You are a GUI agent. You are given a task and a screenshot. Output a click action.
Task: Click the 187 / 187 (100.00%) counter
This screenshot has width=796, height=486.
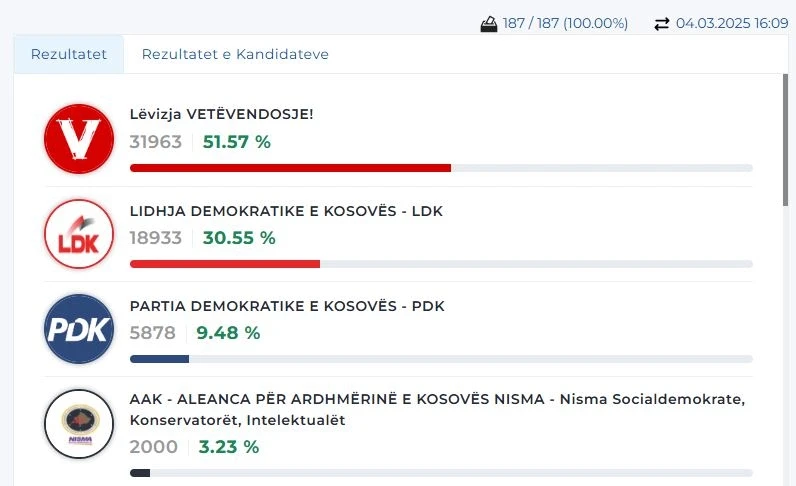pos(567,24)
